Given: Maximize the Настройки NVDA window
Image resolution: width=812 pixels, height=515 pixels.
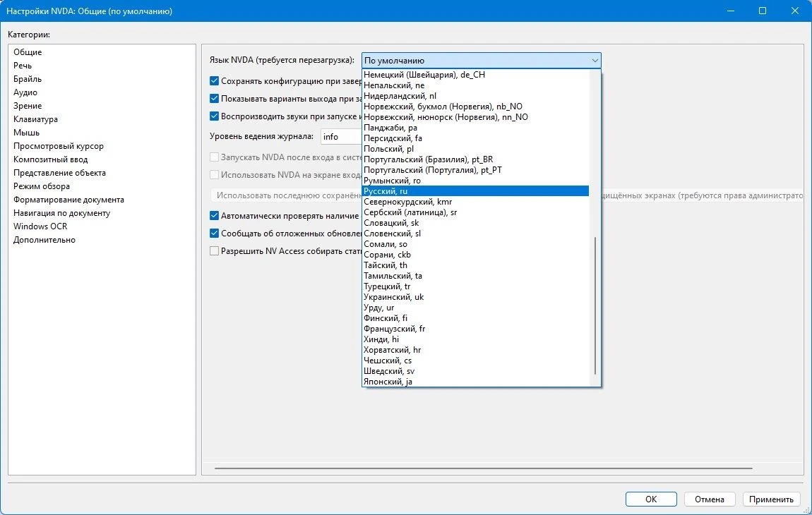Looking at the screenshot, I should pos(763,11).
